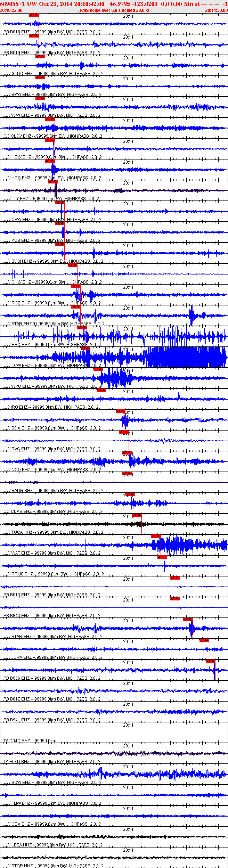
Task: Click the large burst on UW WAT waveform
Action: point(189,545)
